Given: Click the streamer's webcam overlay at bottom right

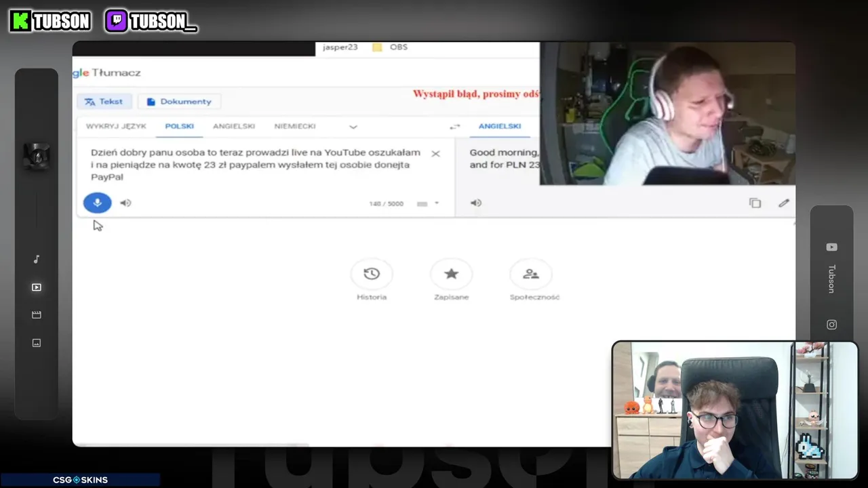Looking at the screenshot, I should coord(735,411).
